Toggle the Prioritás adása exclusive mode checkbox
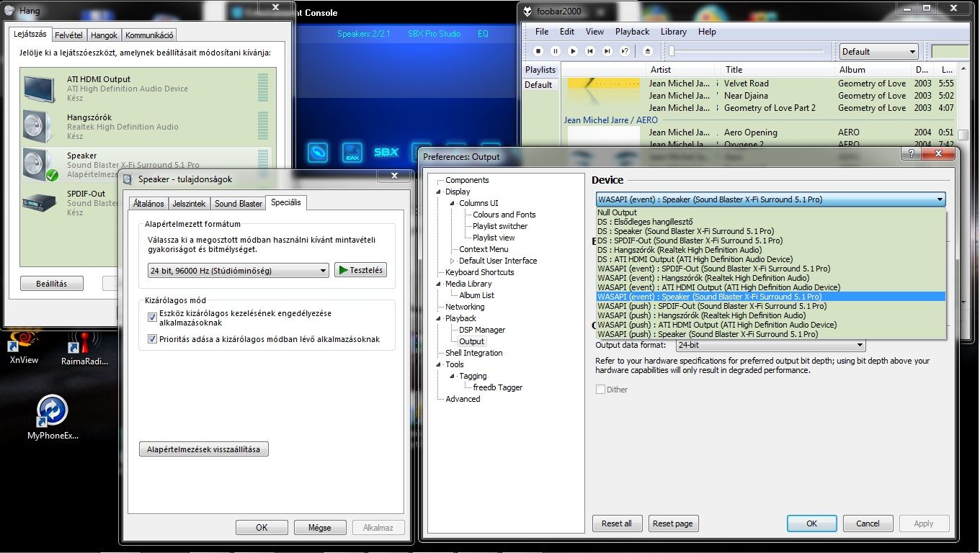Screen dimensions: 980x553 click(x=152, y=339)
